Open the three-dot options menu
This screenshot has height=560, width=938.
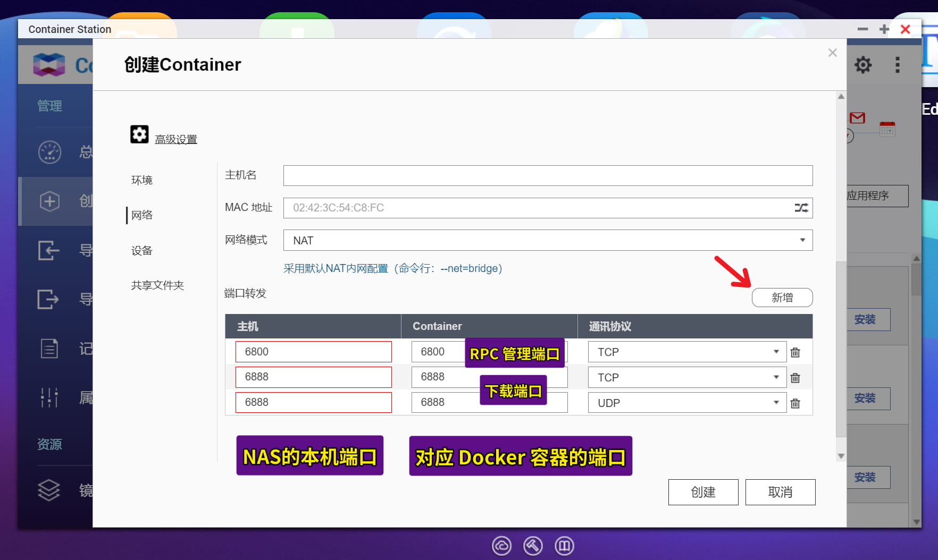898,64
